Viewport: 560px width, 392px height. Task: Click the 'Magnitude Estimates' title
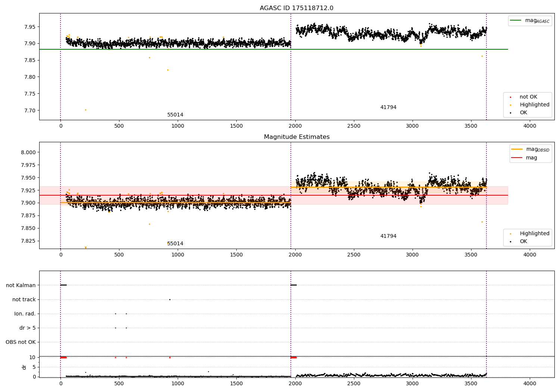pos(297,137)
